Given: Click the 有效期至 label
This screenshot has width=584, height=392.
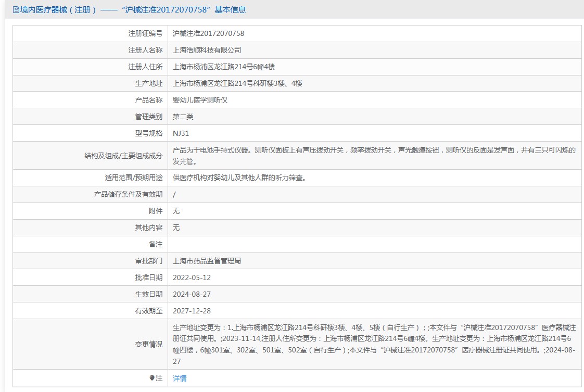Looking at the screenshot, I should click(x=149, y=311).
